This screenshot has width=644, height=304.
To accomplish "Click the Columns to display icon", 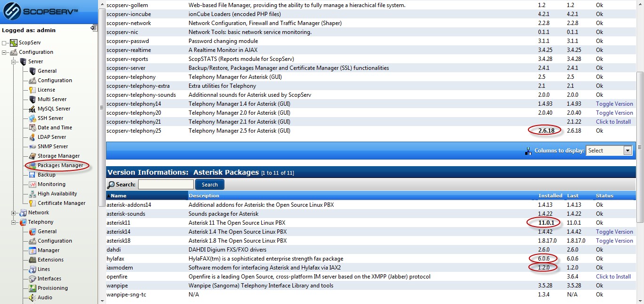I will coord(528,151).
